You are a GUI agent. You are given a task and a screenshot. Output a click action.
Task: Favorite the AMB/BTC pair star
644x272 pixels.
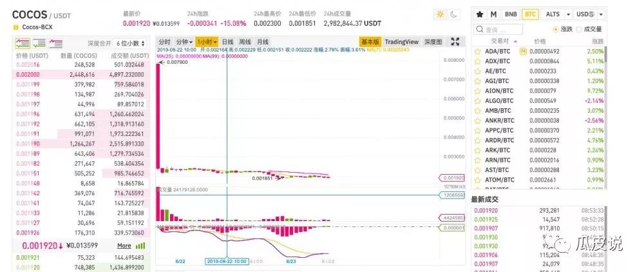coord(478,111)
